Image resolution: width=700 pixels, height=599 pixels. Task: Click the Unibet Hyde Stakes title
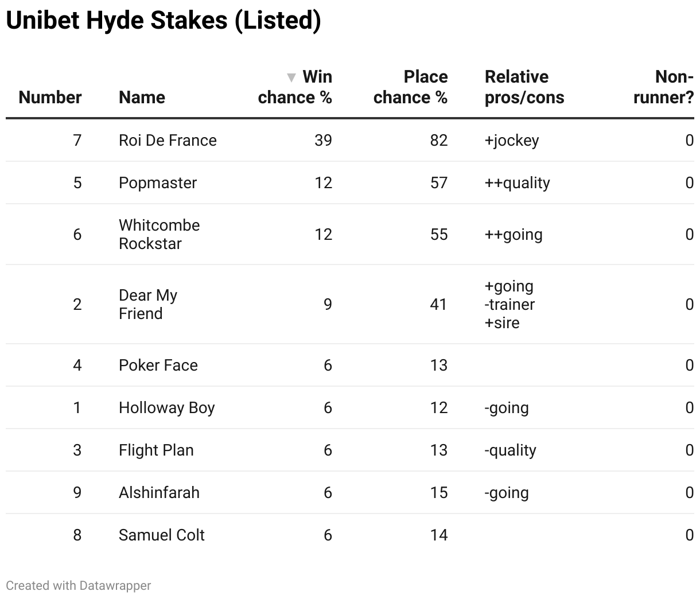[x=164, y=21]
